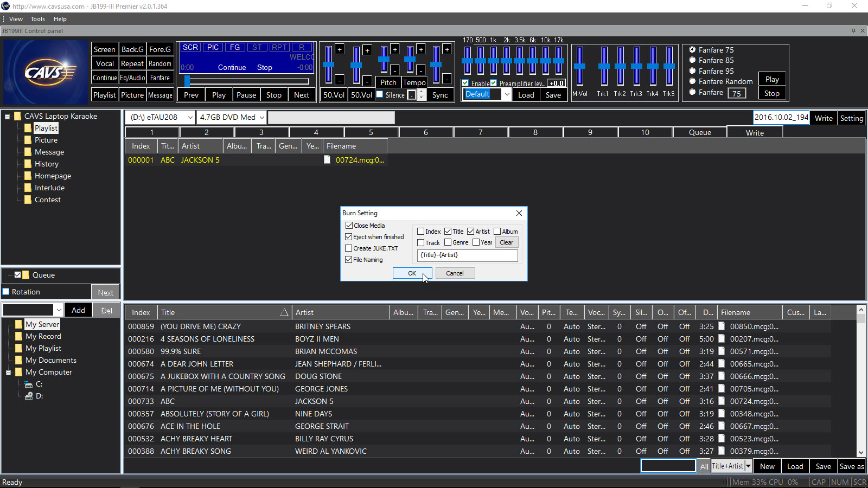Click the Homepage folder icon
868x488 pixels.
[x=28, y=176]
